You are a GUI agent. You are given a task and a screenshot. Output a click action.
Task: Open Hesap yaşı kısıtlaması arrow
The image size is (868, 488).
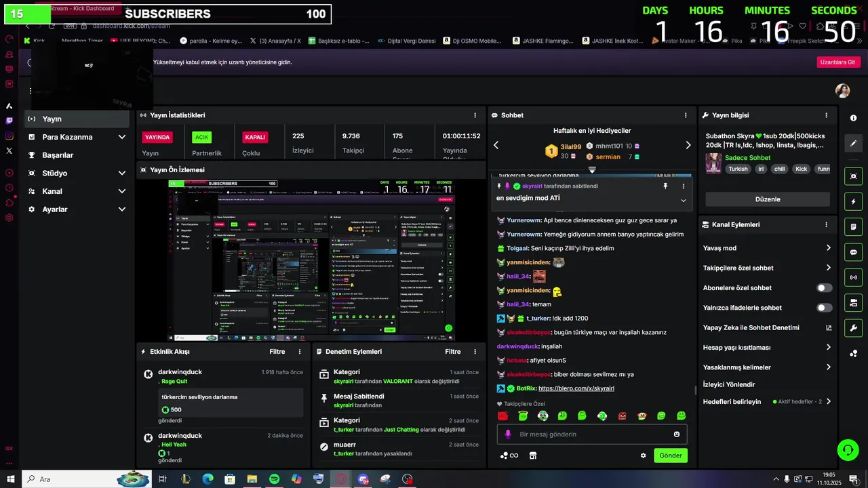[x=828, y=347]
